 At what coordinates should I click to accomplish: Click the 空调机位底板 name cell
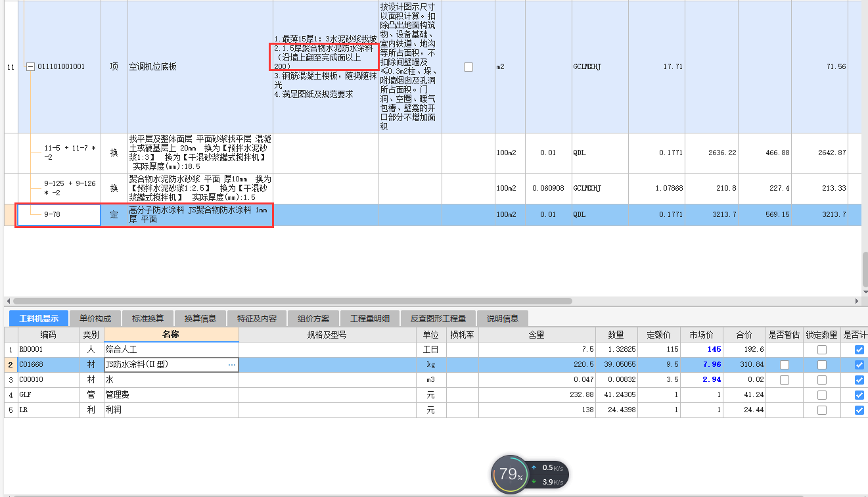200,66
